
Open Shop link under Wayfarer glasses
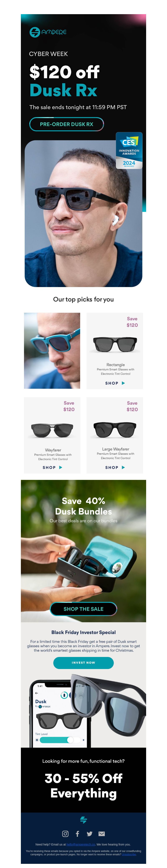coord(52,467)
